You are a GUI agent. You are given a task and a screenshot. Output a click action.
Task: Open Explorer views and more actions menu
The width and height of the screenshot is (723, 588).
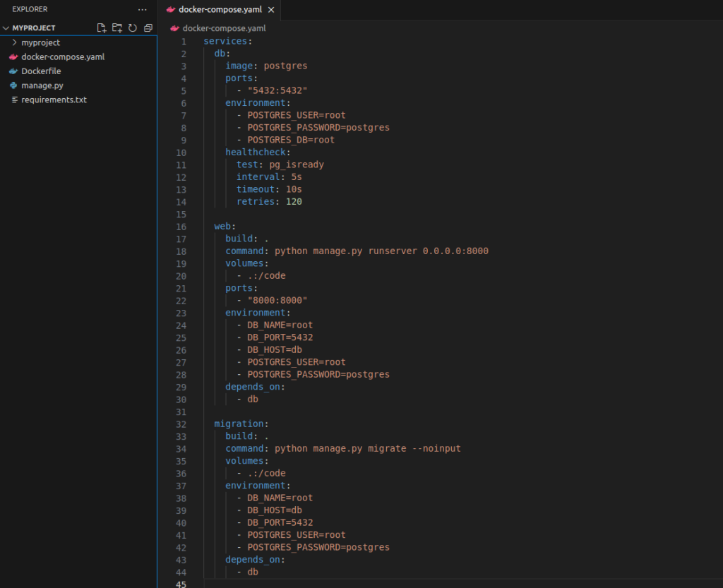pos(143,10)
